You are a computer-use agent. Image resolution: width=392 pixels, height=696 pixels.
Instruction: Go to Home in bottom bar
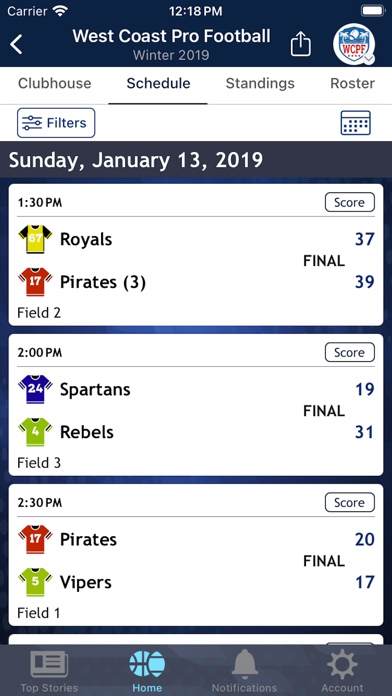(x=147, y=671)
